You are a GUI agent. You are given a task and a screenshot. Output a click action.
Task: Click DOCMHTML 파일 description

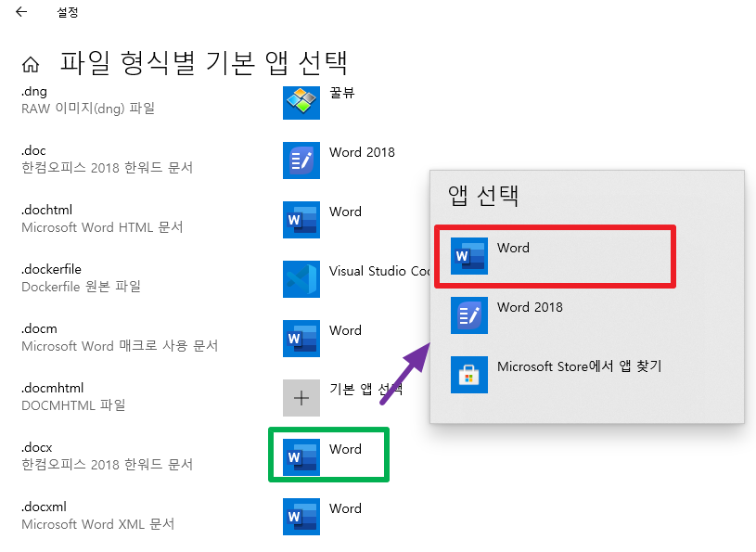pos(73,405)
